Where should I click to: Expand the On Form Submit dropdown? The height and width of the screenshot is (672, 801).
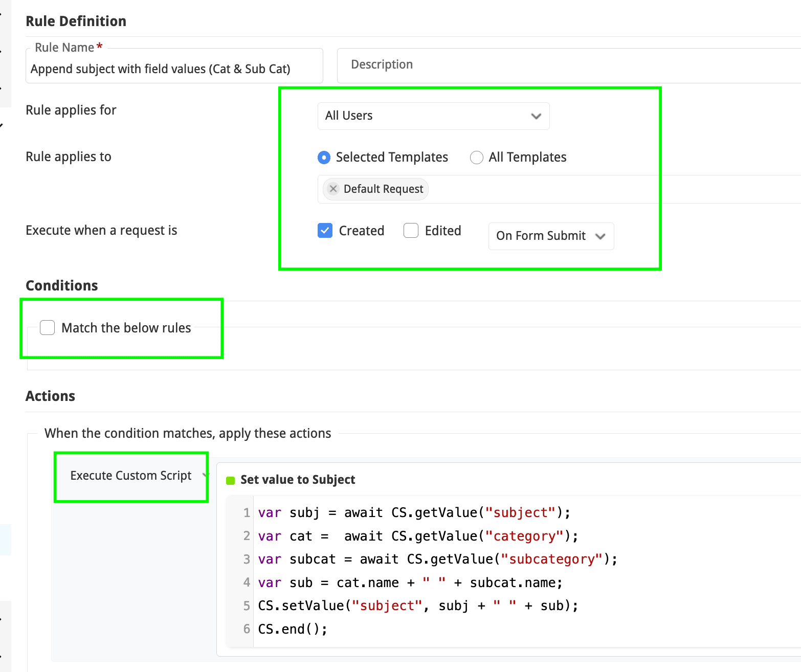pyautogui.click(x=550, y=236)
